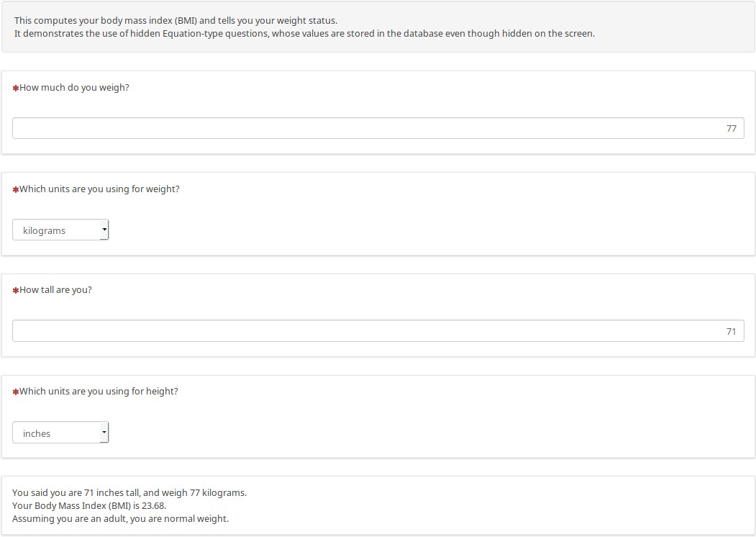Click the required asterisk beside the height units question

[16, 392]
